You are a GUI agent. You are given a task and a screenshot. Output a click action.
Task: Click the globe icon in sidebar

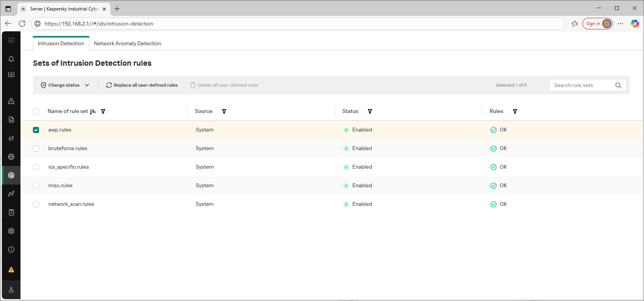coord(11,157)
